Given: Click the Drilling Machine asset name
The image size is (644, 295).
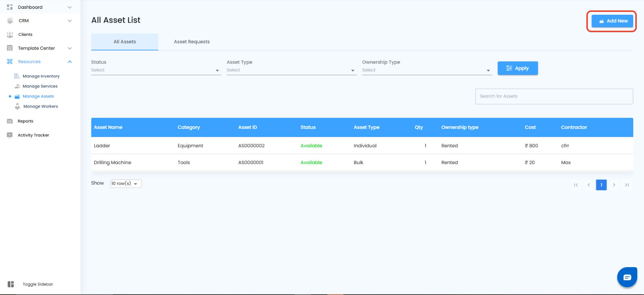Looking at the screenshot, I should [x=112, y=162].
